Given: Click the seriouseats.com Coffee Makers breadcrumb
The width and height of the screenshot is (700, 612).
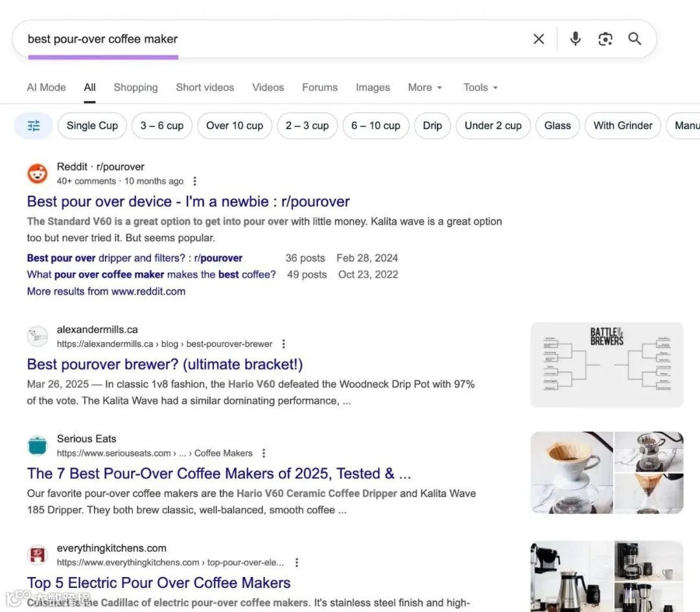Looking at the screenshot, I should (x=154, y=453).
